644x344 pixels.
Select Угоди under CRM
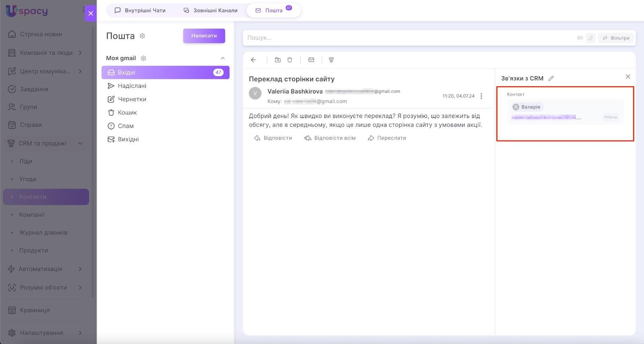pyautogui.click(x=28, y=179)
